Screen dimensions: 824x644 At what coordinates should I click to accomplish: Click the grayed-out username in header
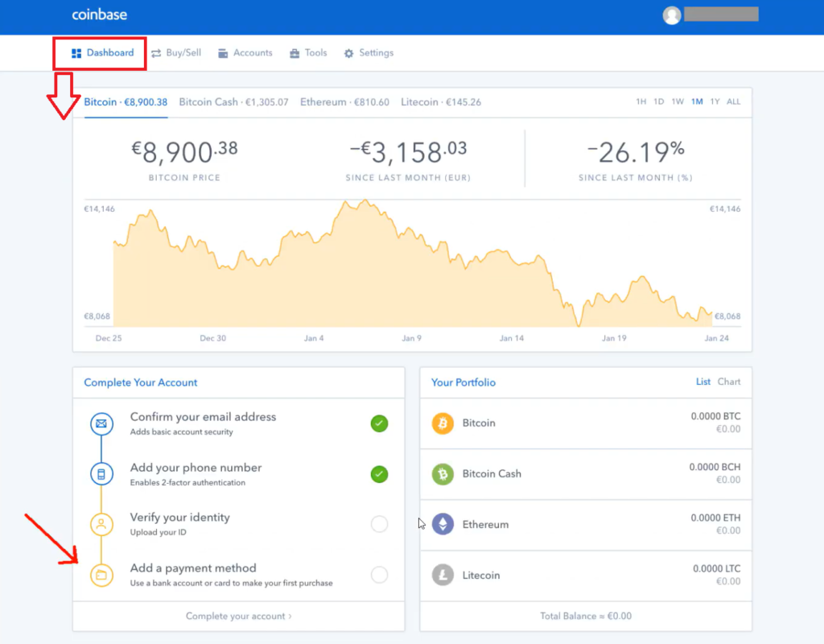722,14
